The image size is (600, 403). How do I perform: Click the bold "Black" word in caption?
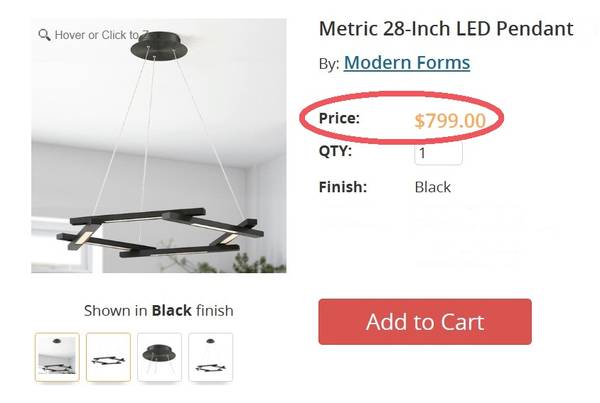click(x=171, y=310)
